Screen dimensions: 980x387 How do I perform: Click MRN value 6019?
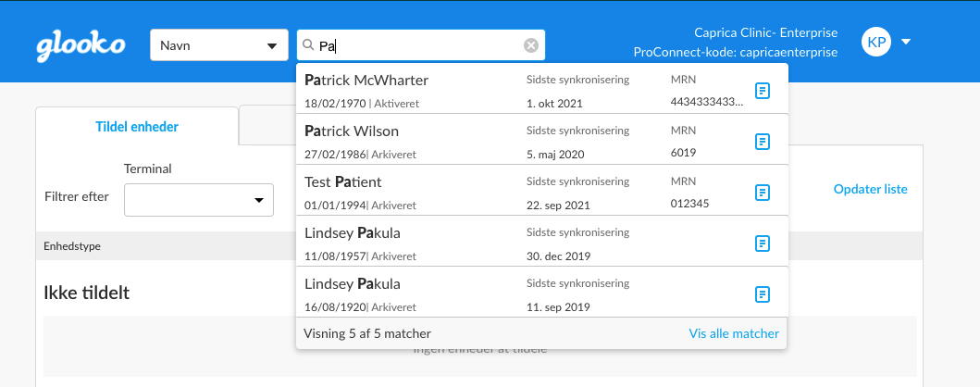pyautogui.click(x=683, y=153)
